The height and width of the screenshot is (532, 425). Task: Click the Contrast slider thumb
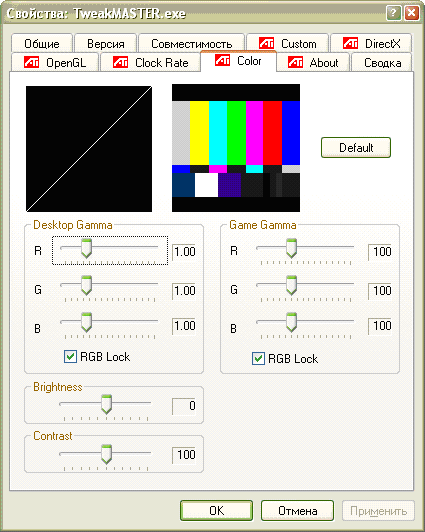click(107, 454)
